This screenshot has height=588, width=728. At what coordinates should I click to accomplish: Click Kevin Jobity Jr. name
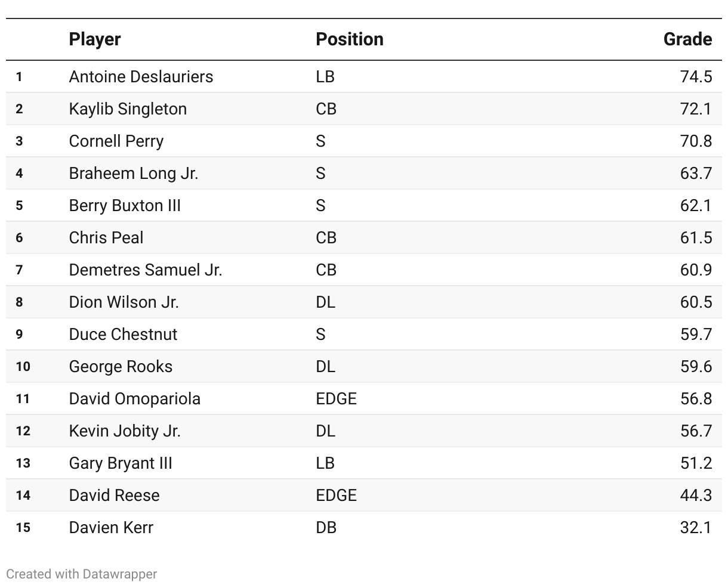point(125,431)
